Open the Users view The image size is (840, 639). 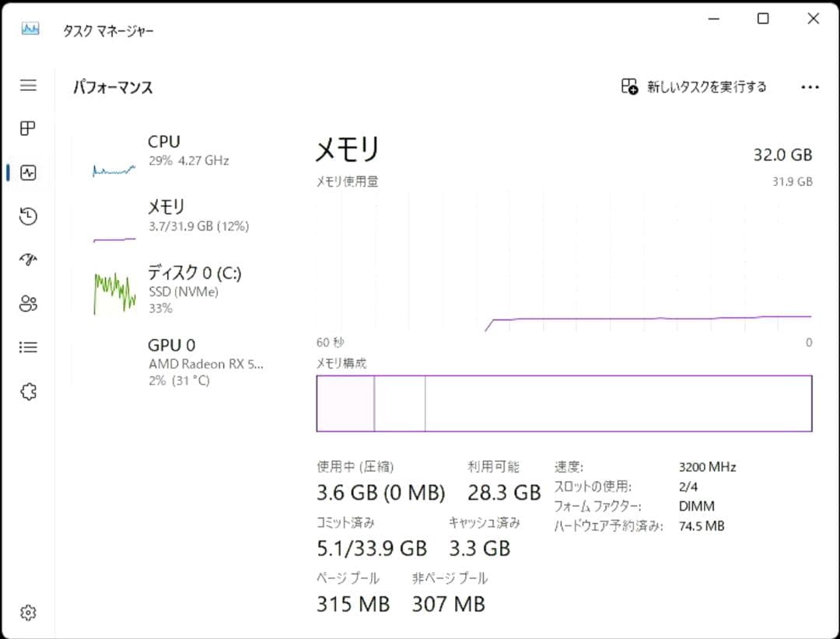click(28, 304)
